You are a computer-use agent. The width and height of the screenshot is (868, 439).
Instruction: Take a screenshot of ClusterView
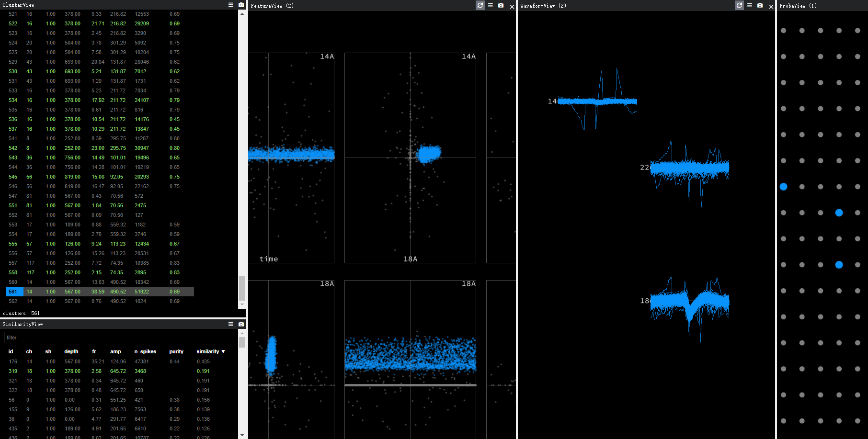tap(241, 5)
